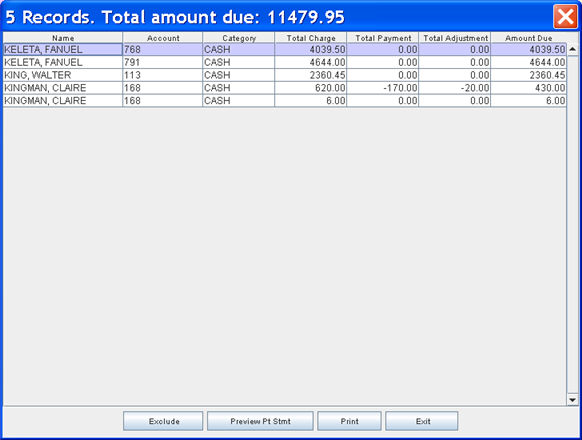Screen dimensions: 582x440
Task: Click account number 768 cell
Action: tap(163, 49)
